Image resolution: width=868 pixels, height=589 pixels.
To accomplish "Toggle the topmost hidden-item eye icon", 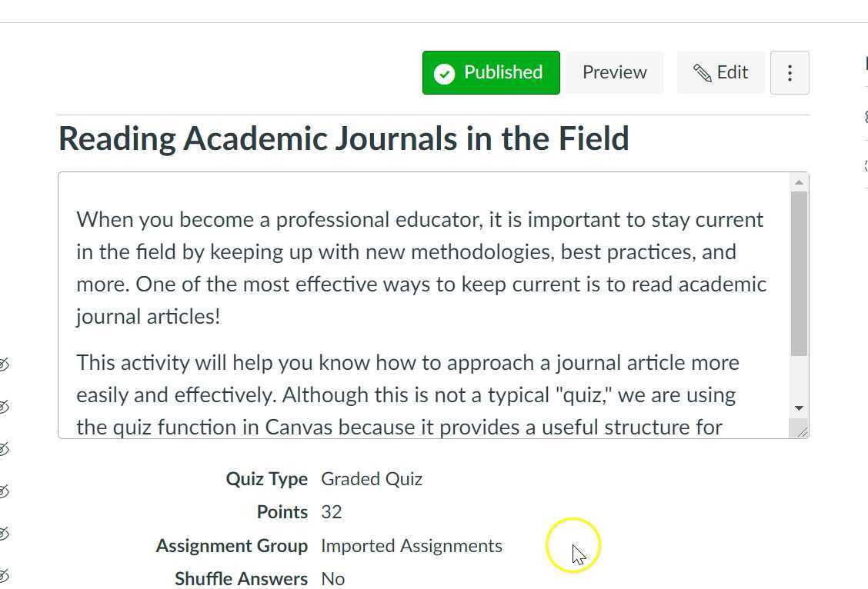I will pos(6,364).
